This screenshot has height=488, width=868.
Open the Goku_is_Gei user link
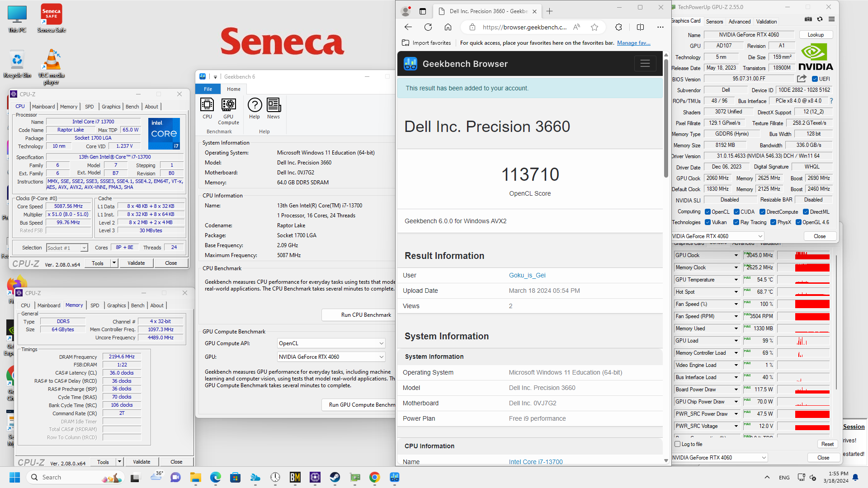[527, 275]
